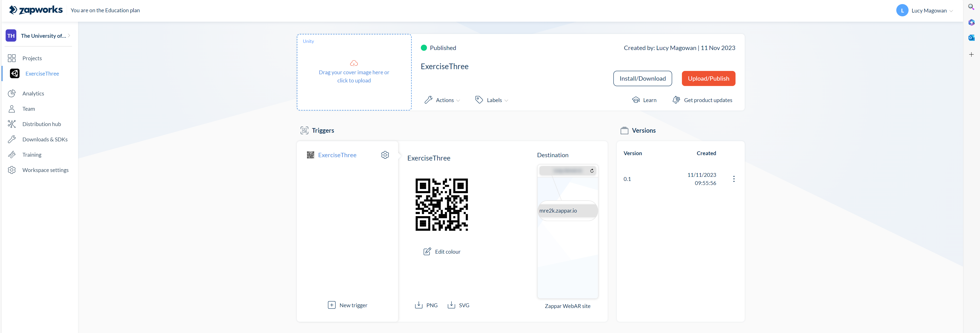Open the Outlook icon in browser sidebar

pos(971,38)
